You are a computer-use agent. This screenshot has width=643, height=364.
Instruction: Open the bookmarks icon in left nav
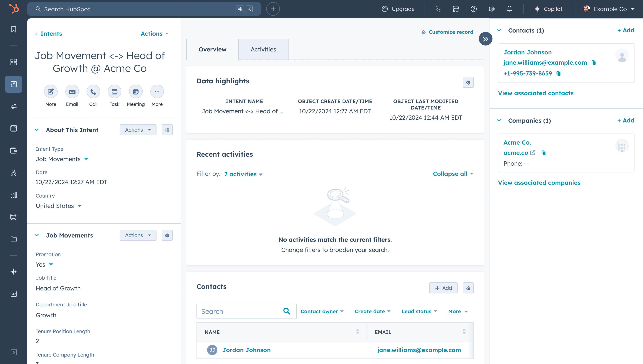pos(13,29)
